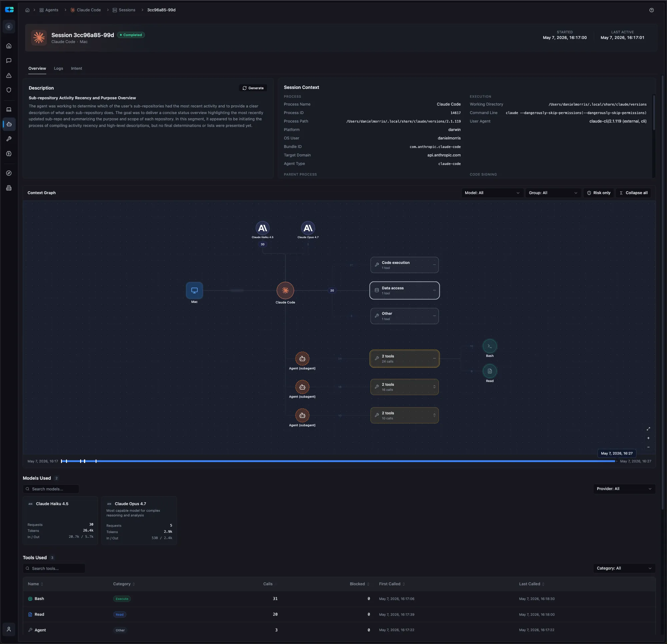
Task: Click the timeline handle at May 7, 2026, 16:27
Action: point(616,461)
